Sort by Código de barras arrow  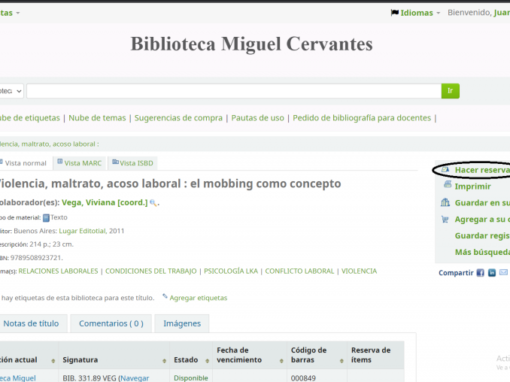click(x=342, y=361)
